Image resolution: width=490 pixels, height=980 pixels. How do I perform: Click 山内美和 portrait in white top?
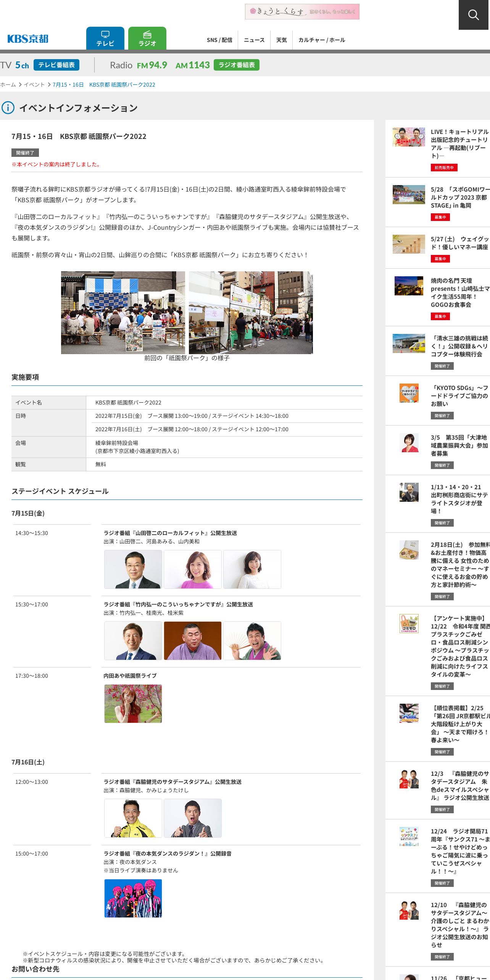[252, 569]
